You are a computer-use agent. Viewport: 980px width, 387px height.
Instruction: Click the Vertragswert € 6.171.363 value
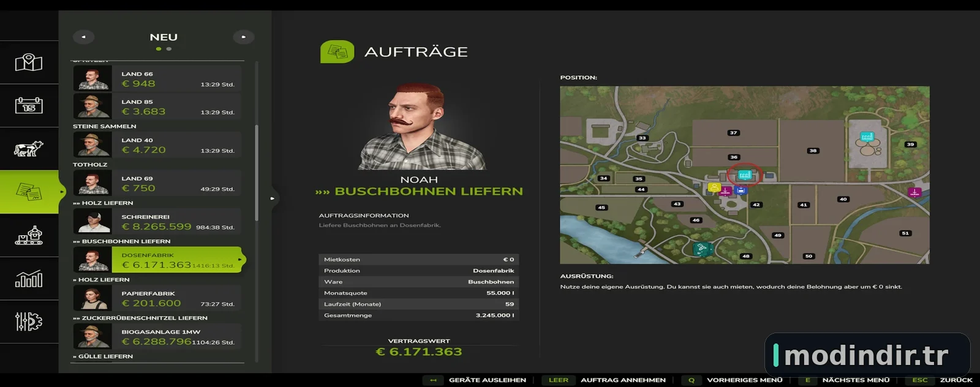pyautogui.click(x=419, y=352)
